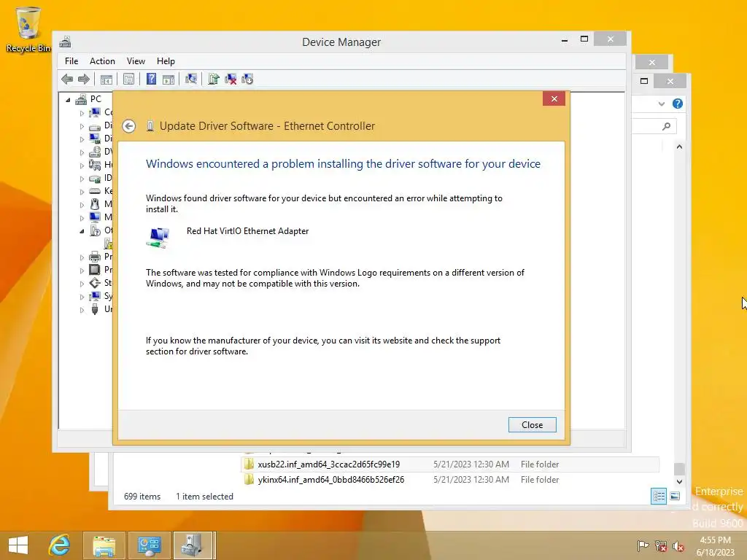This screenshot has height=560, width=747.
Task: Toggle the Show/Hide Console Tree toolbar icon
Action: click(107, 79)
